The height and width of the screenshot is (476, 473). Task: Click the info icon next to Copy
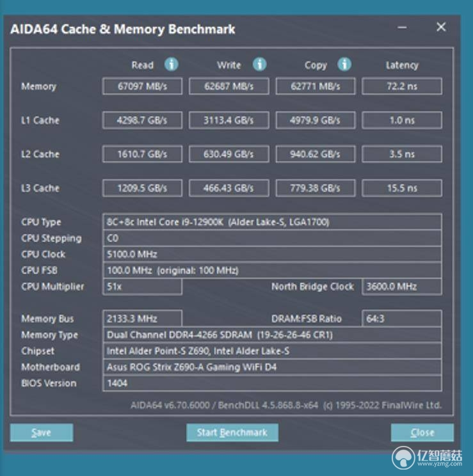[344, 65]
